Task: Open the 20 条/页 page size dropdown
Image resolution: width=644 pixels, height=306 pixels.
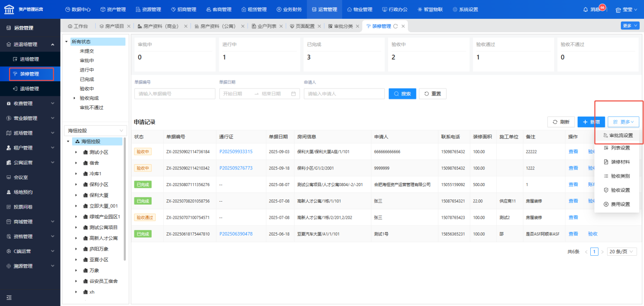Action: point(622,251)
